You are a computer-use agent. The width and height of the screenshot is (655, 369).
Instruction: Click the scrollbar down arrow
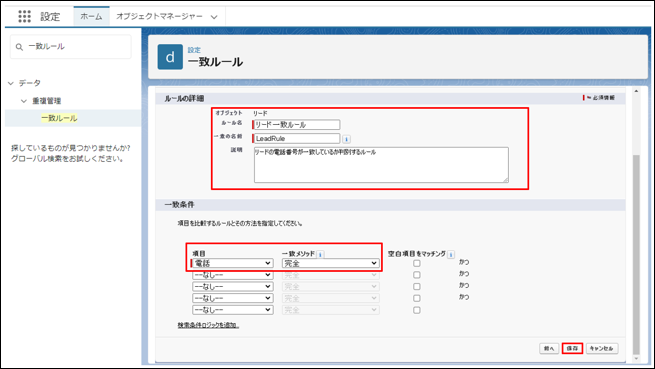pos(636,359)
